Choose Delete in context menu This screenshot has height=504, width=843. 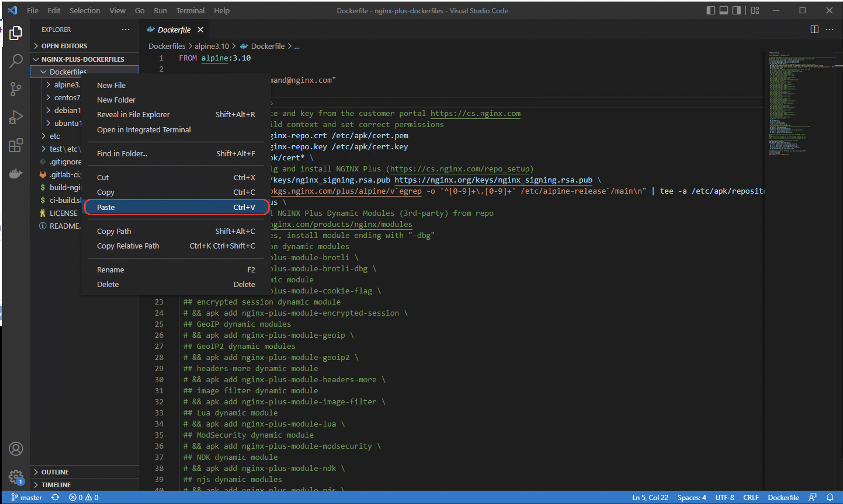click(176, 284)
